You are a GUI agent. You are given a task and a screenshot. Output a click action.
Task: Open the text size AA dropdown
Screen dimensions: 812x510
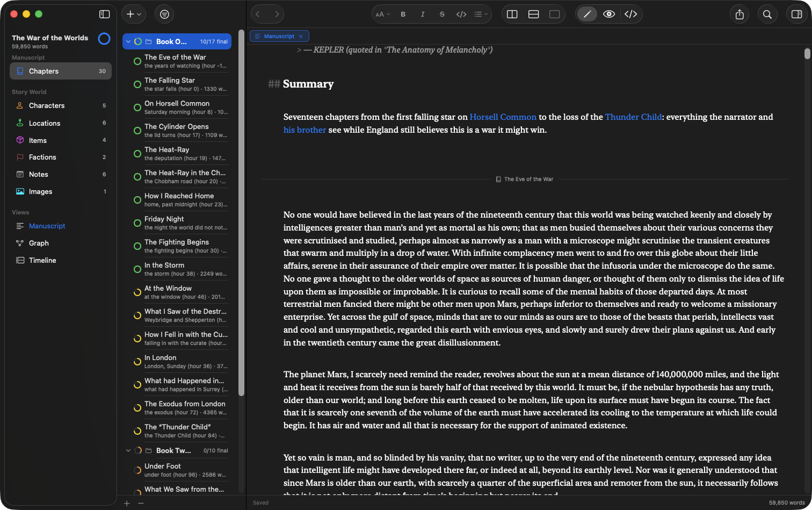pyautogui.click(x=382, y=15)
